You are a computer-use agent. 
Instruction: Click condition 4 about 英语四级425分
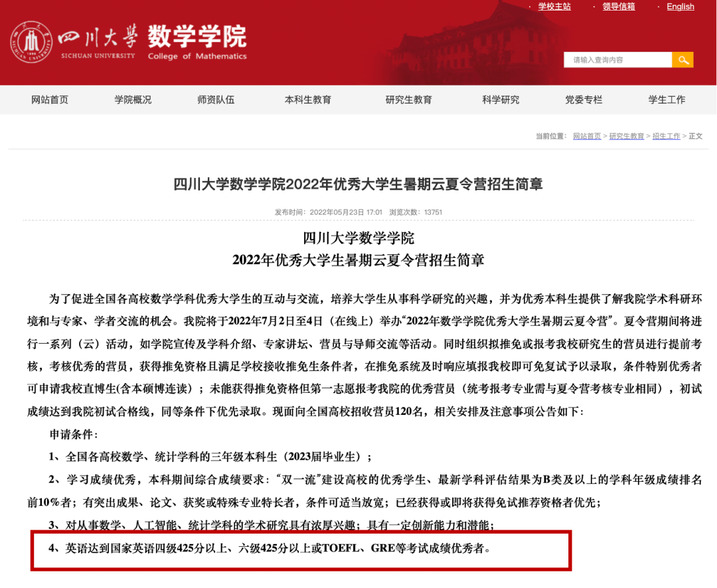(x=270, y=548)
